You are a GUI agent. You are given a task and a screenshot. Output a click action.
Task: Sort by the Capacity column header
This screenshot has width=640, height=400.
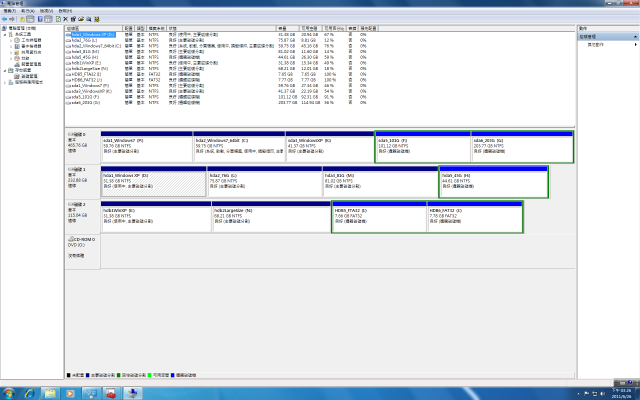[x=288, y=29]
